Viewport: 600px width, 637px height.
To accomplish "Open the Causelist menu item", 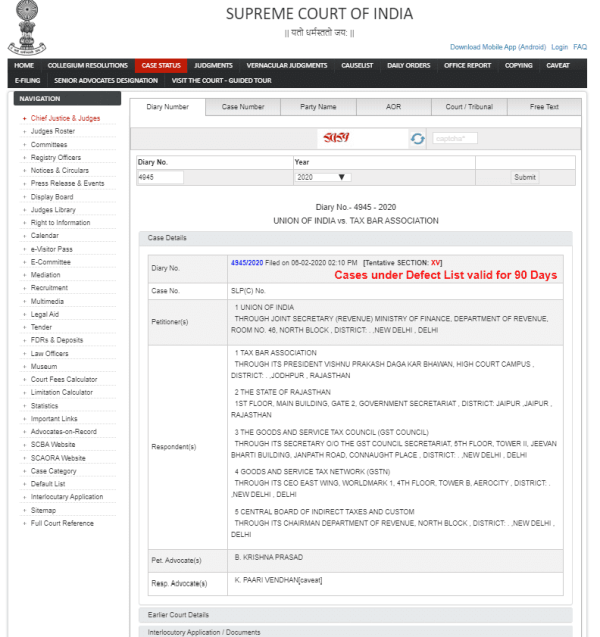I will tap(357, 65).
